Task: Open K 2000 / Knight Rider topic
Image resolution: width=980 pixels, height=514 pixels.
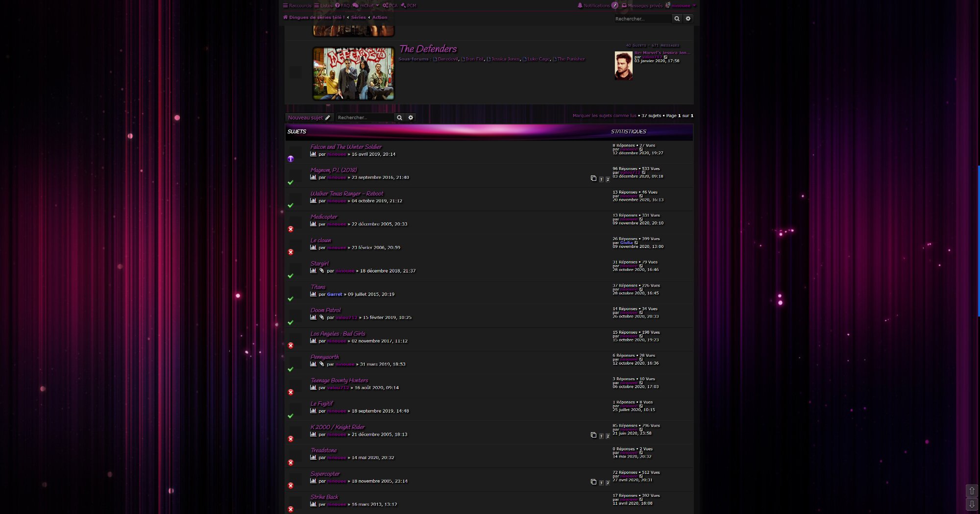Action: click(338, 427)
